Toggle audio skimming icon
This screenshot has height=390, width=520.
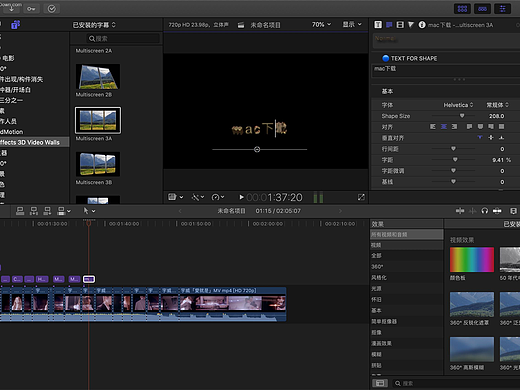(x=473, y=211)
